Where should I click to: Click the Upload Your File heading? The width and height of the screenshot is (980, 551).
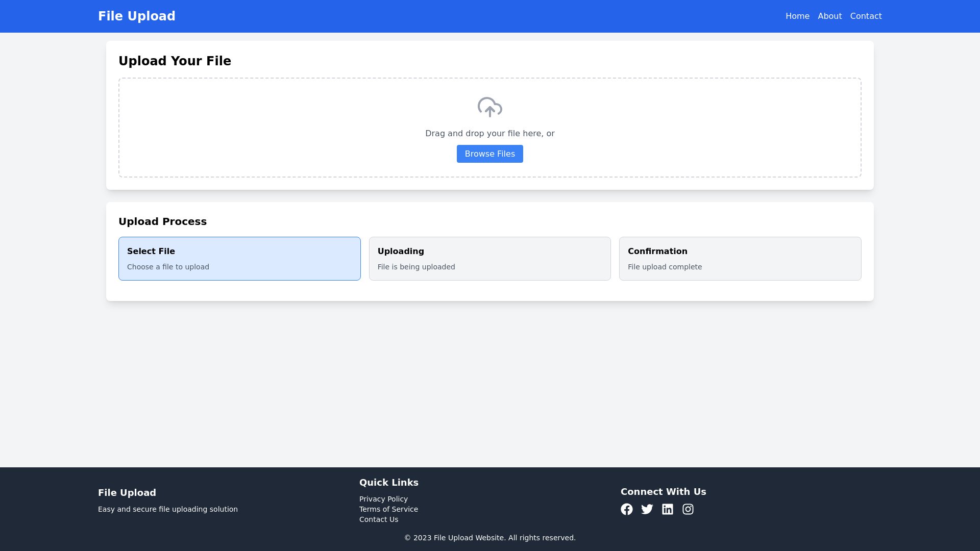(175, 61)
